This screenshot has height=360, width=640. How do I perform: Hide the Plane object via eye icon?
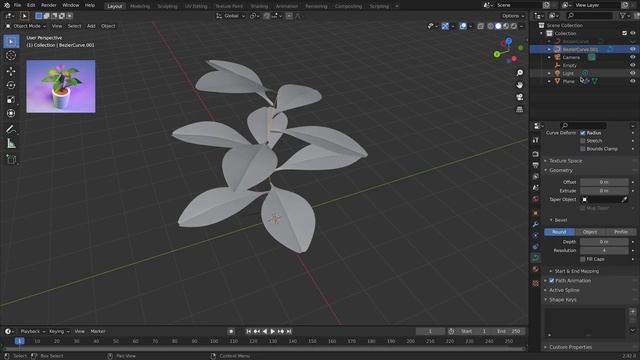[632, 81]
